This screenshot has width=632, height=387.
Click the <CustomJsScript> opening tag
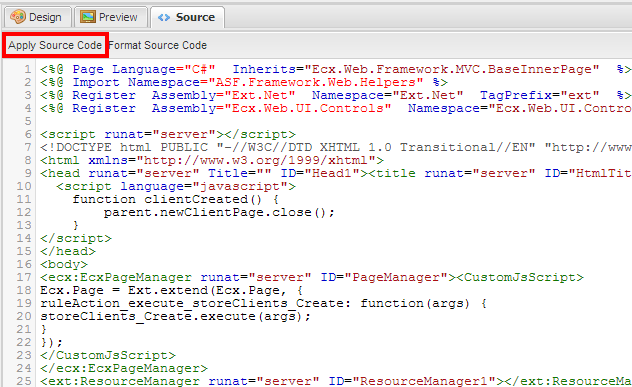[520, 277]
